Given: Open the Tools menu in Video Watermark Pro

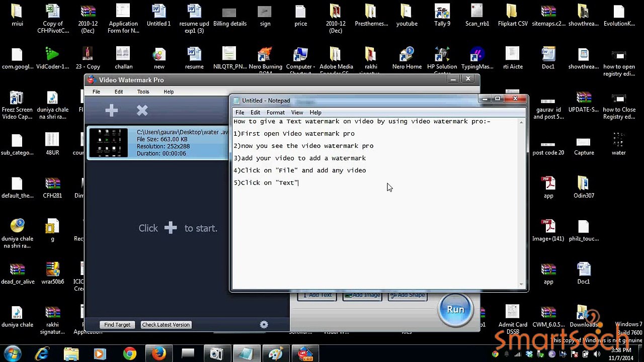Looking at the screenshot, I should coord(143,92).
